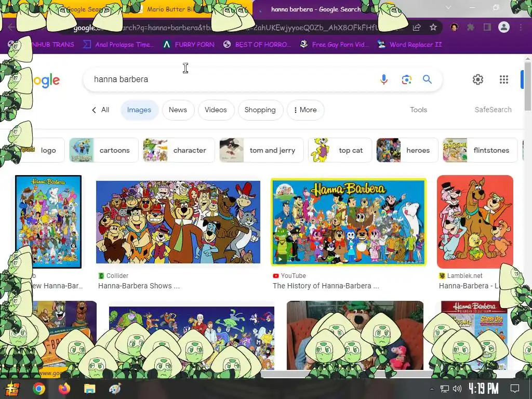Screen dimensions: 532x399
Task: Open the Tools filter menu
Action: pos(418,110)
